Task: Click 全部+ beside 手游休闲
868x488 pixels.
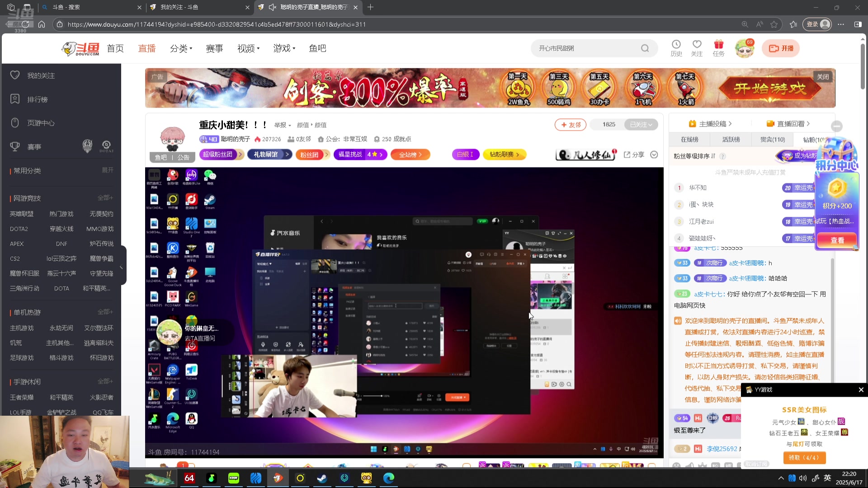Action: tap(105, 381)
